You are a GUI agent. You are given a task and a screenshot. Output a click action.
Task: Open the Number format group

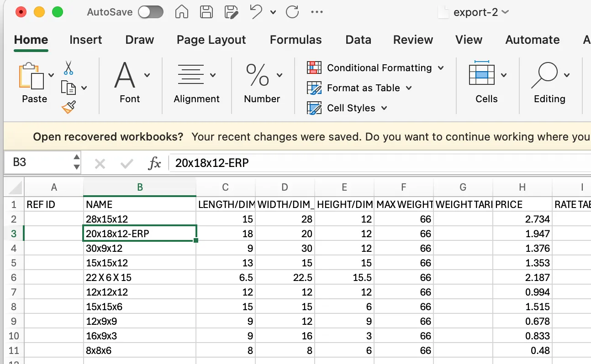pyautogui.click(x=262, y=83)
